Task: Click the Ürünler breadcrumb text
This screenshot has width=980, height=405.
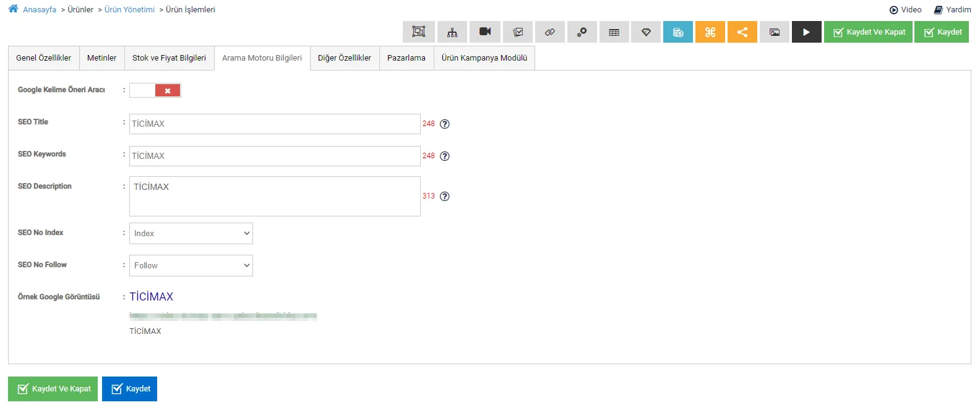Action: (80, 10)
